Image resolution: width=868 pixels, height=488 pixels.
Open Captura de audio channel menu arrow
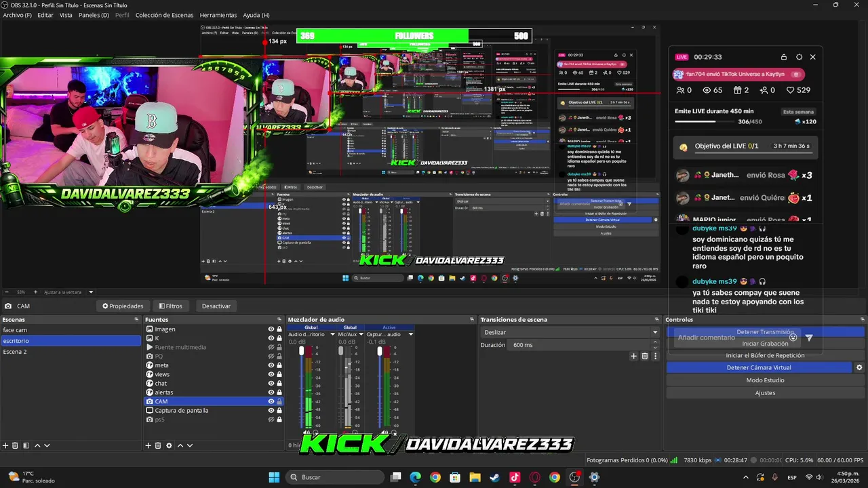[x=410, y=334]
